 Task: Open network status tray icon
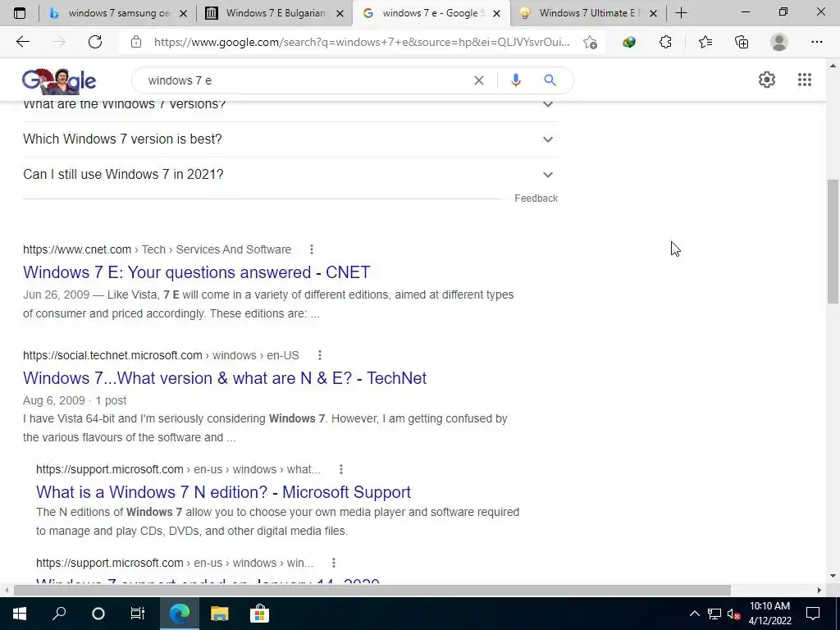[714, 614]
